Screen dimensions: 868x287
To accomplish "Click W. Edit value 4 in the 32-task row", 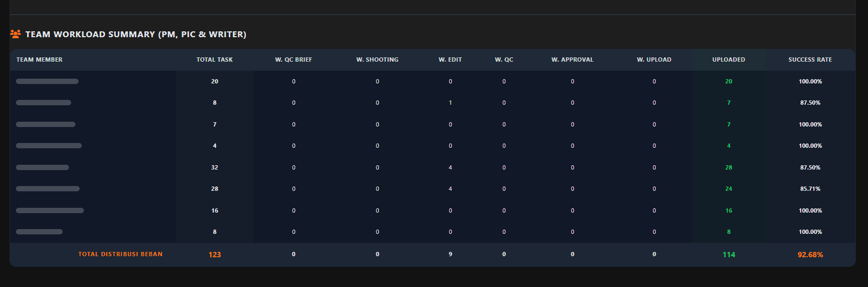I will click(x=450, y=167).
